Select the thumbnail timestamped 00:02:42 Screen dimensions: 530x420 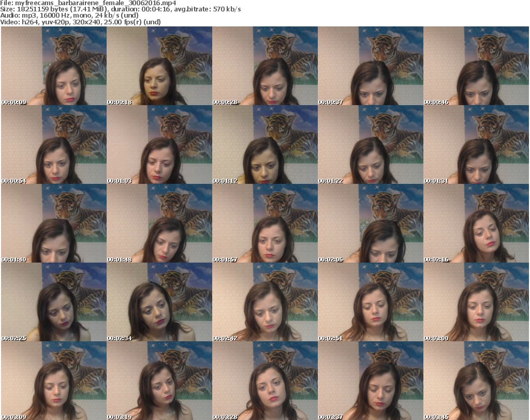pos(265,302)
